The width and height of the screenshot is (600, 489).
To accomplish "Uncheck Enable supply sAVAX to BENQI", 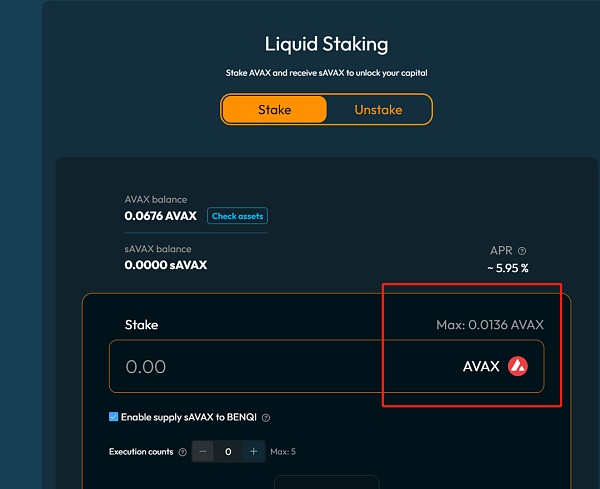I will [113, 417].
